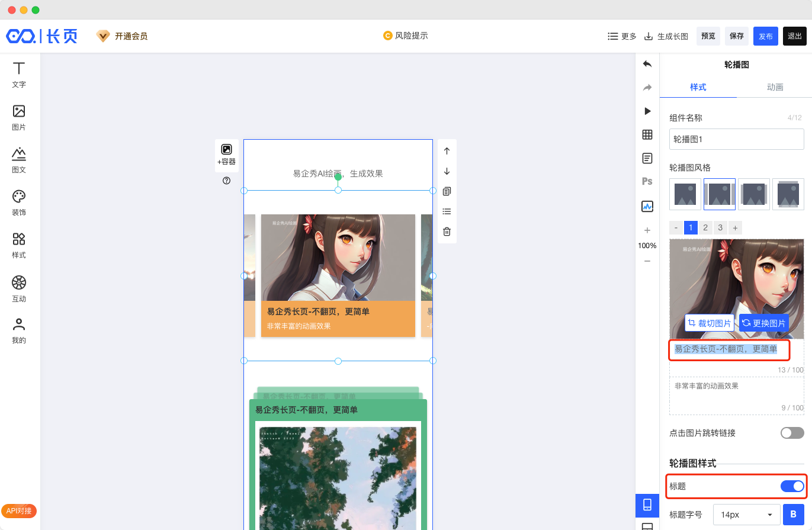This screenshot has height=530, width=812.
Task: Add slide with the plus button
Action: coord(735,227)
